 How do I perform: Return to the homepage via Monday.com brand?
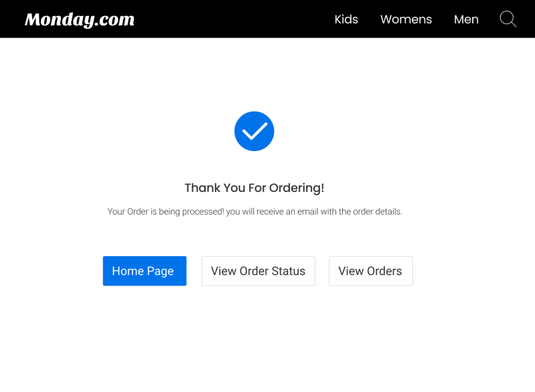tap(80, 19)
